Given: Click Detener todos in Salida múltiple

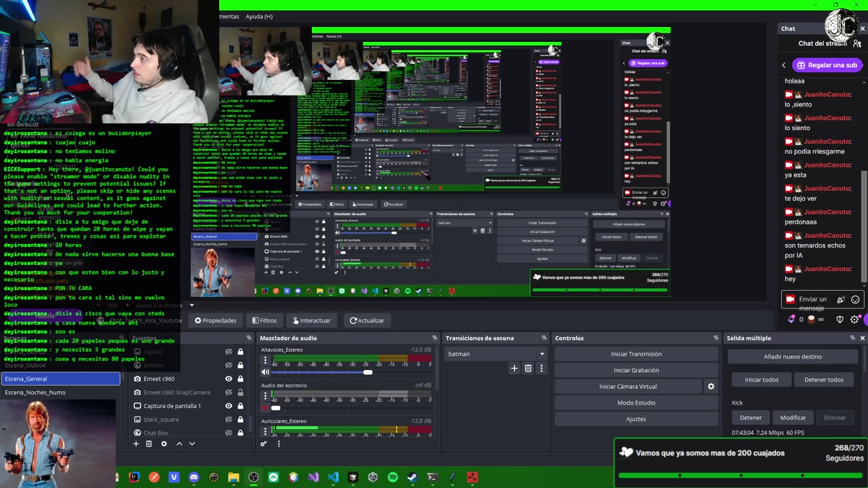Looking at the screenshot, I should click(x=824, y=380).
